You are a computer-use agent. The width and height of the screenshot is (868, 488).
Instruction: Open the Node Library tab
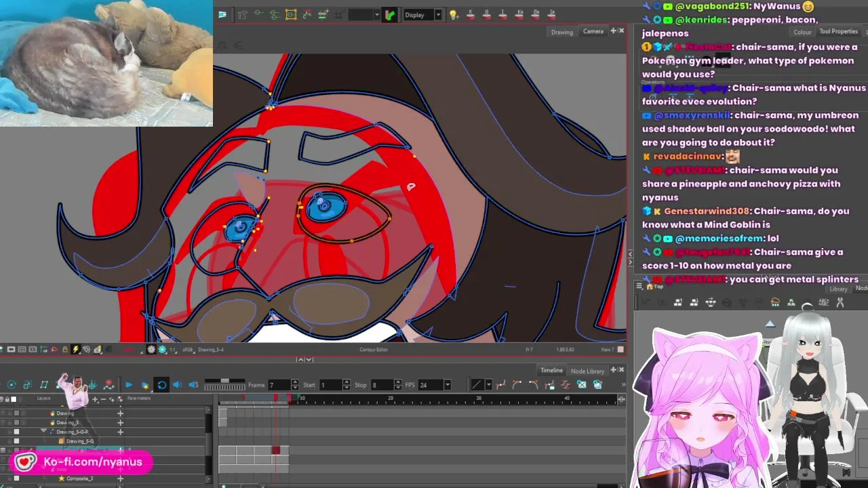click(587, 371)
